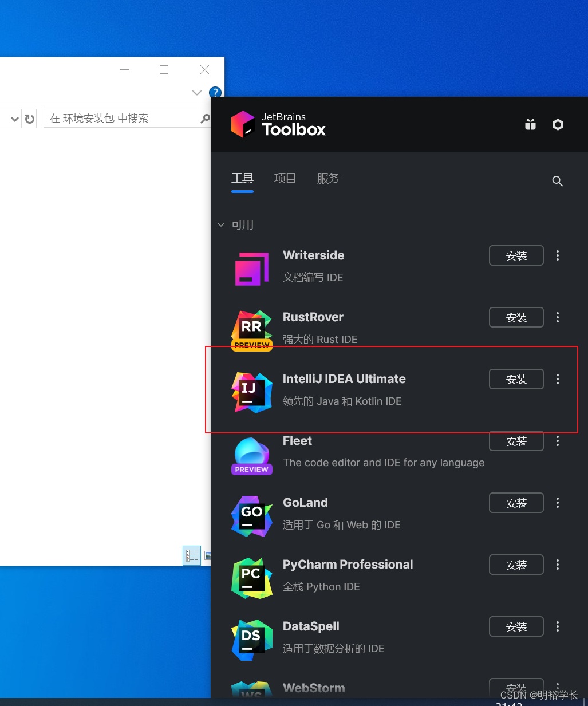The width and height of the screenshot is (588, 706).
Task: Install PyCharm Professional
Action: (516, 565)
